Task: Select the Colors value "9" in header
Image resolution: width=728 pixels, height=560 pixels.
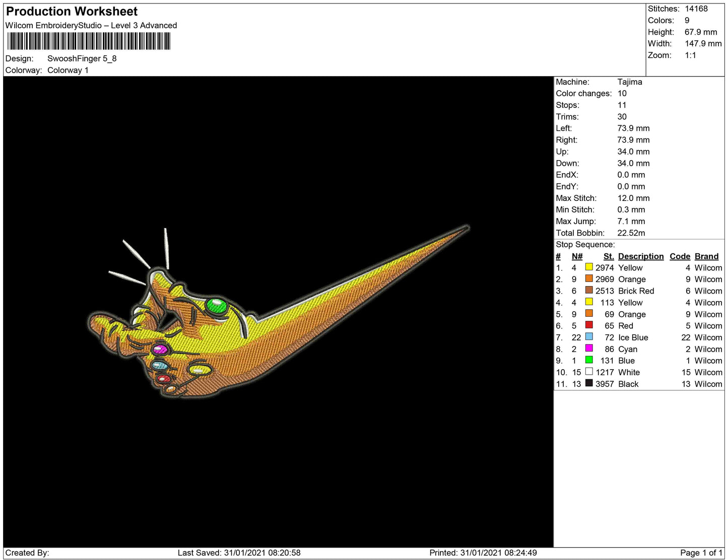Action: [687, 20]
